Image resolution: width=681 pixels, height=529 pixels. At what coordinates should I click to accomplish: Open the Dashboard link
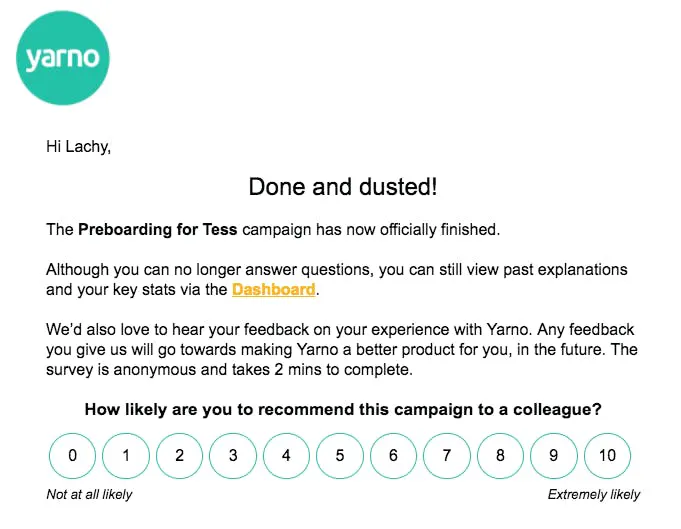click(x=274, y=289)
